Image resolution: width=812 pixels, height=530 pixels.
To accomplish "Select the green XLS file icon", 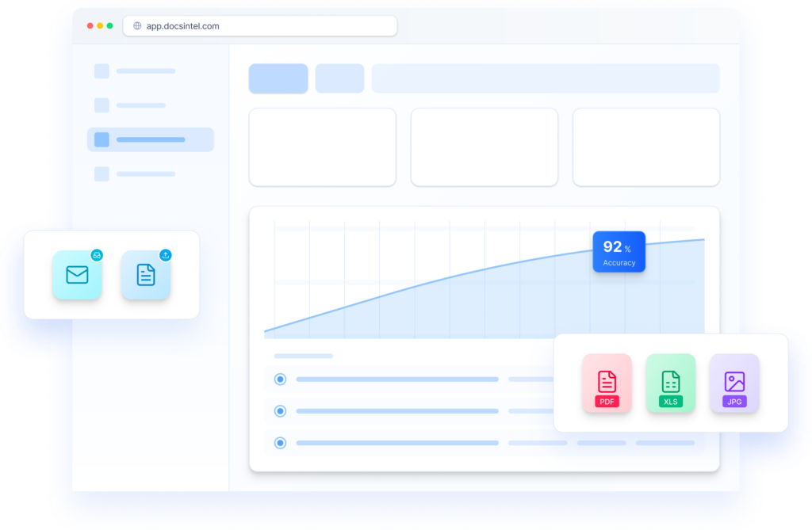I will click(x=671, y=383).
